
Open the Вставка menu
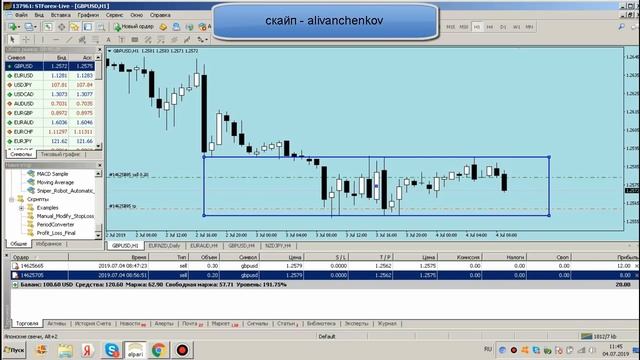click(61, 15)
